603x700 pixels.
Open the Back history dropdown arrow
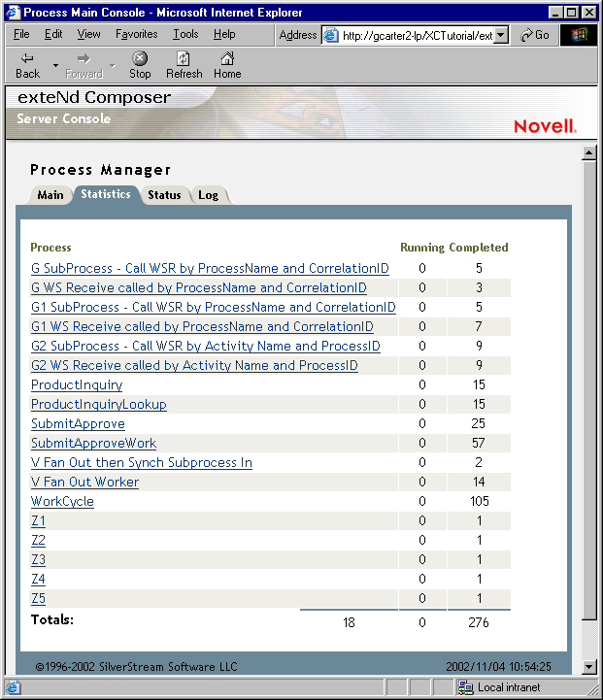[55, 65]
